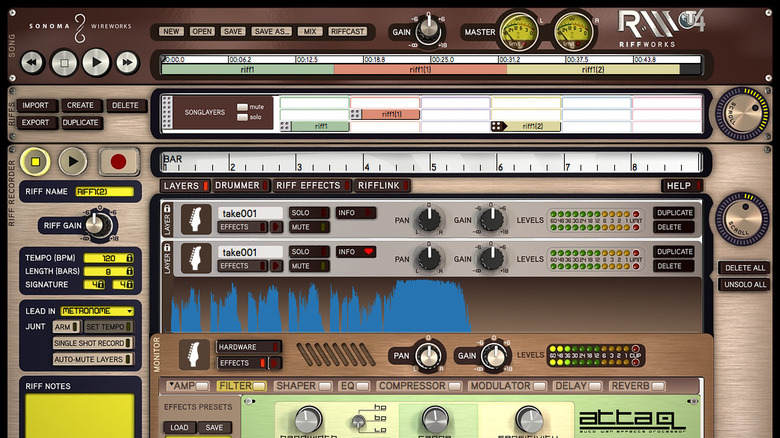Screen dimensions: 780x438
Task: Click the yellow riff notes area
Action: pyautogui.click(x=80, y=416)
